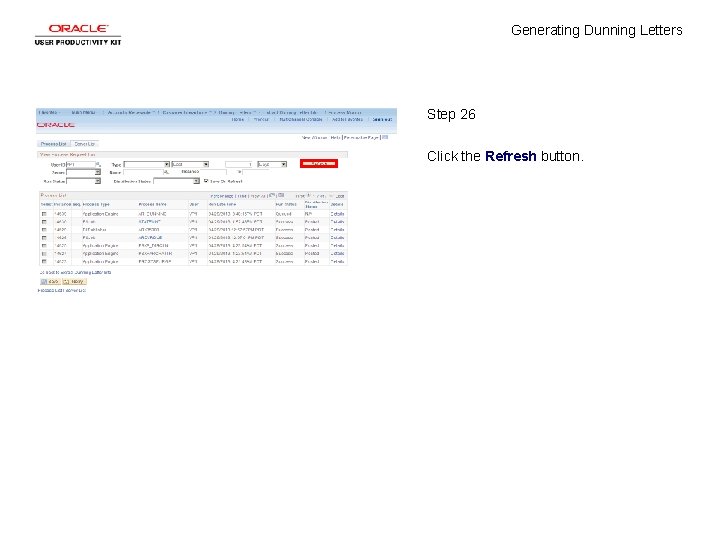Image resolution: width=720 pixels, height=540 pixels.
Task: Click the Save button
Action: 50,281
